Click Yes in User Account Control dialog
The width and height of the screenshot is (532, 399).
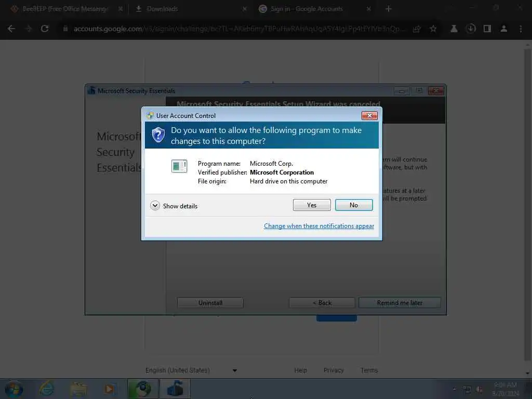pos(312,205)
